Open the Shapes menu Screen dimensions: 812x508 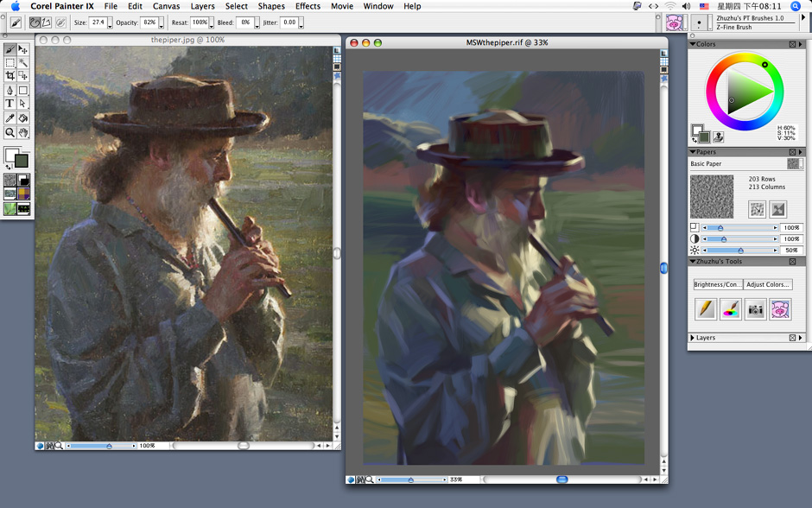click(271, 6)
